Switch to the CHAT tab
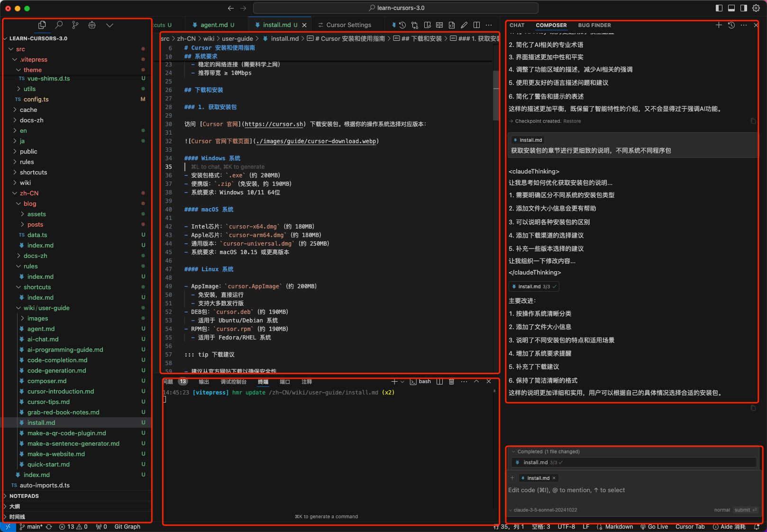The height and width of the screenshot is (532, 767). tap(517, 26)
